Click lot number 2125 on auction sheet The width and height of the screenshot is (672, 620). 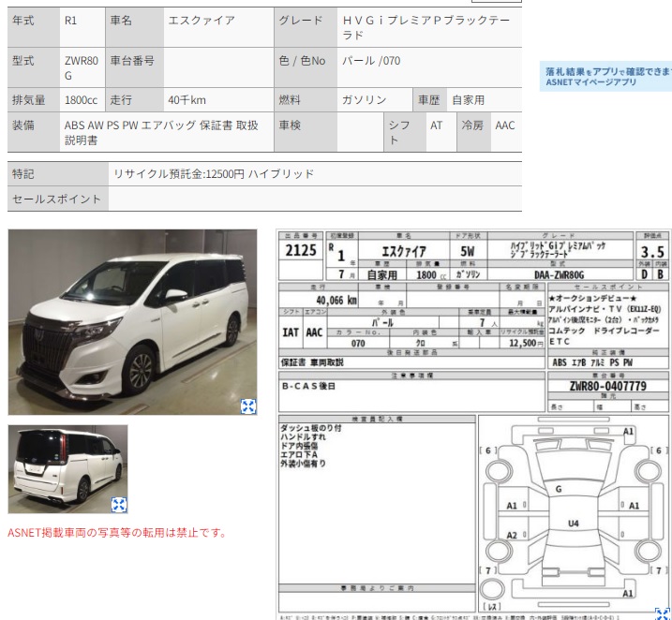tap(301, 251)
